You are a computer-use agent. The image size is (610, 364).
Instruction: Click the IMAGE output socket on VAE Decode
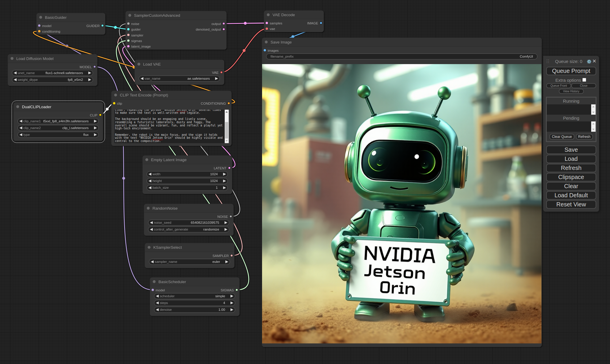(x=321, y=23)
